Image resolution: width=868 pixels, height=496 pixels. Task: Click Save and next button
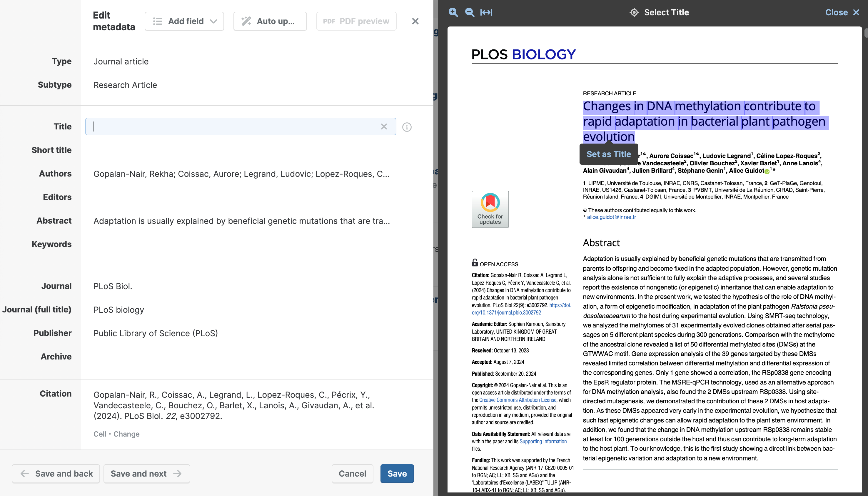pyautogui.click(x=146, y=474)
